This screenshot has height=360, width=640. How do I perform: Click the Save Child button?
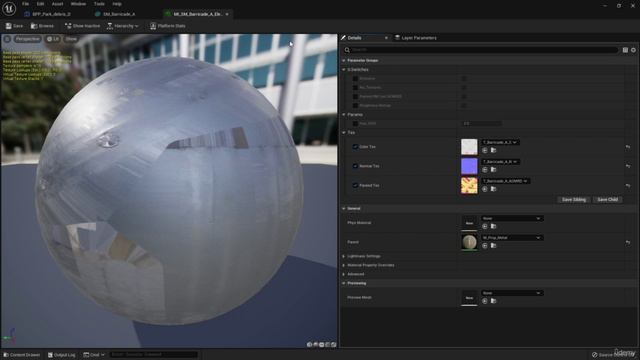(x=607, y=200)
